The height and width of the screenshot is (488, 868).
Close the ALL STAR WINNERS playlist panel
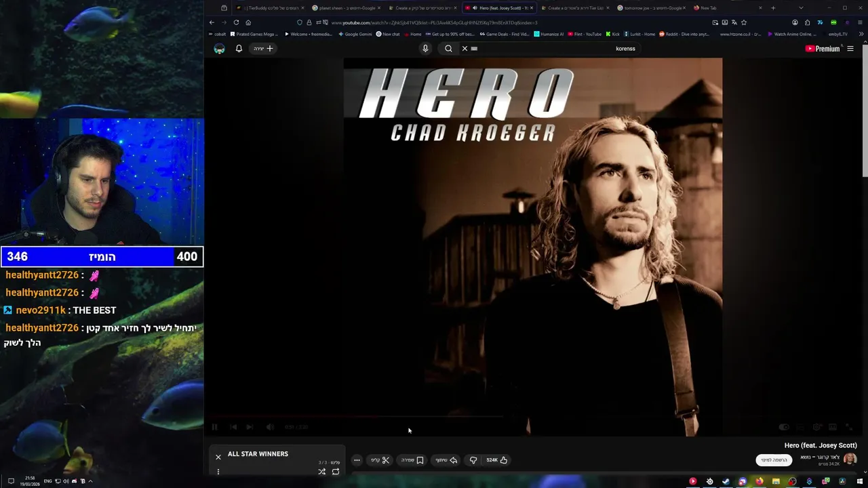218,457
